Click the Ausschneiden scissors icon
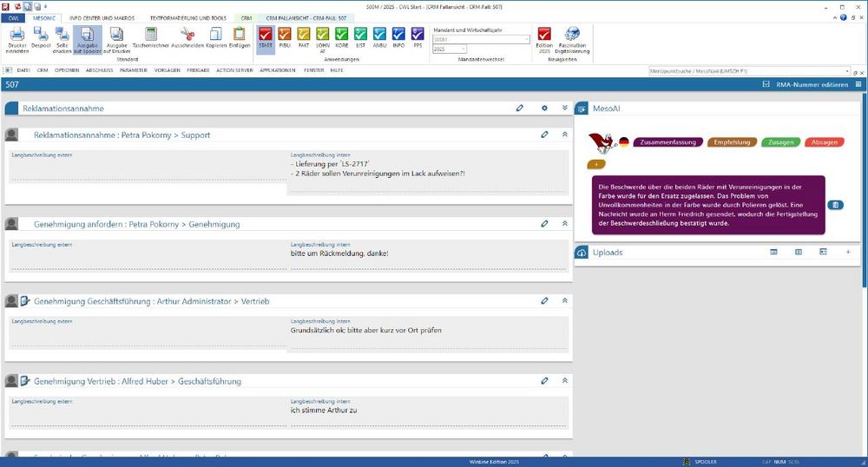 (186, 36)
